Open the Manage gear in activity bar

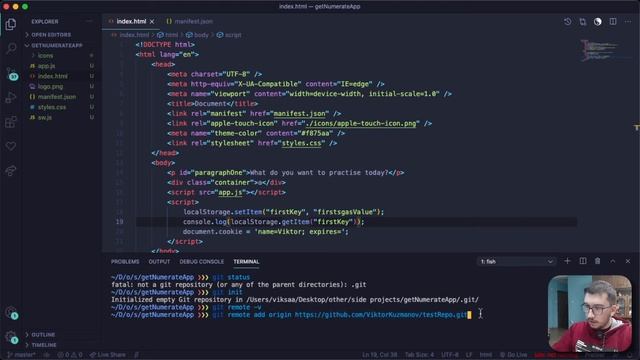[x=11, y=337]
